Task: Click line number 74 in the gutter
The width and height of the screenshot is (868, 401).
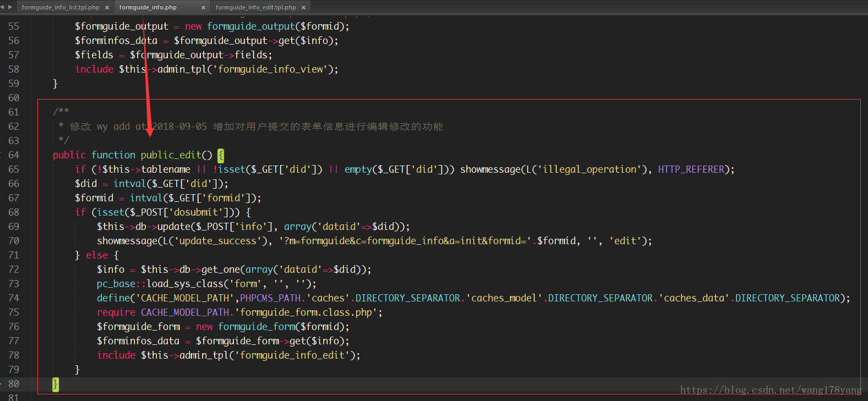Action: point(14,298)
